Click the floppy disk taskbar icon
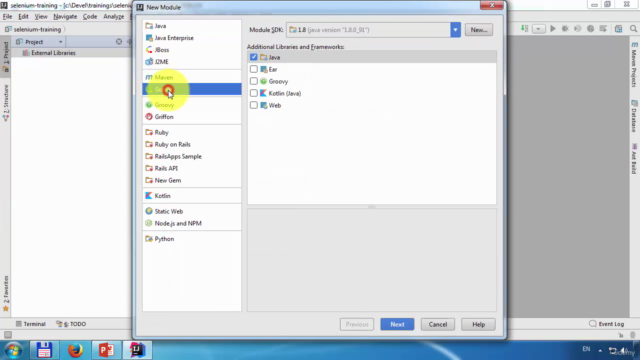Viewport: 640px width, 360px height. [44, 350]
